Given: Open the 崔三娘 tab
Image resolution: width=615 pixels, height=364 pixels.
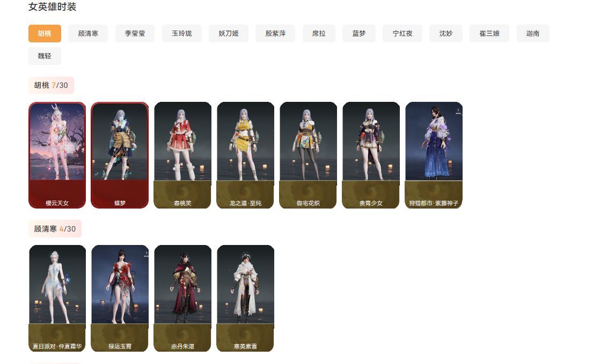Looking at the screenshot, I should (489, 33).
